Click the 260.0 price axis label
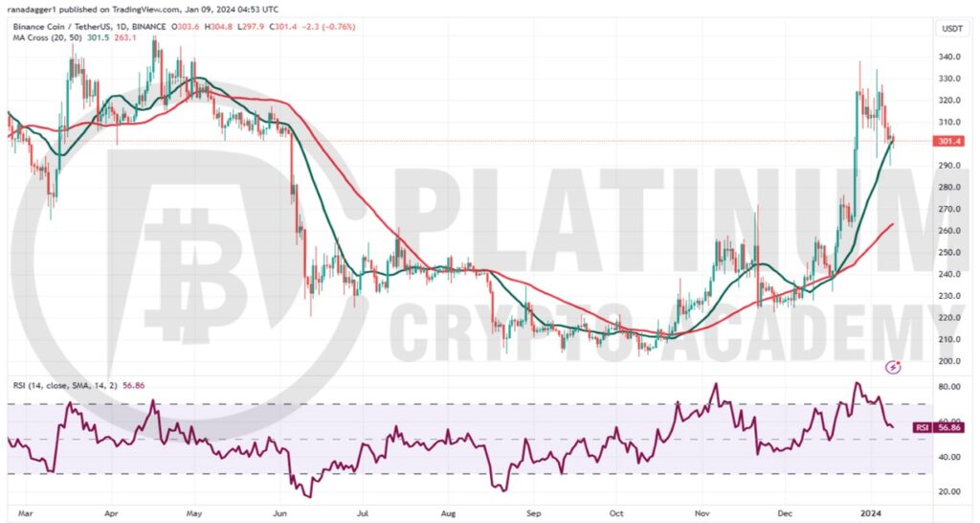980x523 pixels. pyautogui.click(x=948, y=231)
